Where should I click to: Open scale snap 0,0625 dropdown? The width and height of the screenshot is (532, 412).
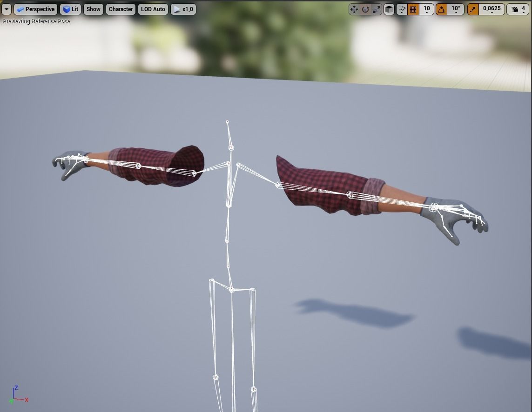click(x=492, y=9)
